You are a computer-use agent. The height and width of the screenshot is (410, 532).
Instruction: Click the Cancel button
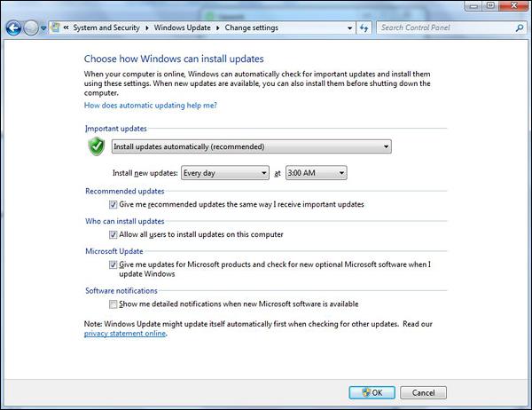pos(423,392)
